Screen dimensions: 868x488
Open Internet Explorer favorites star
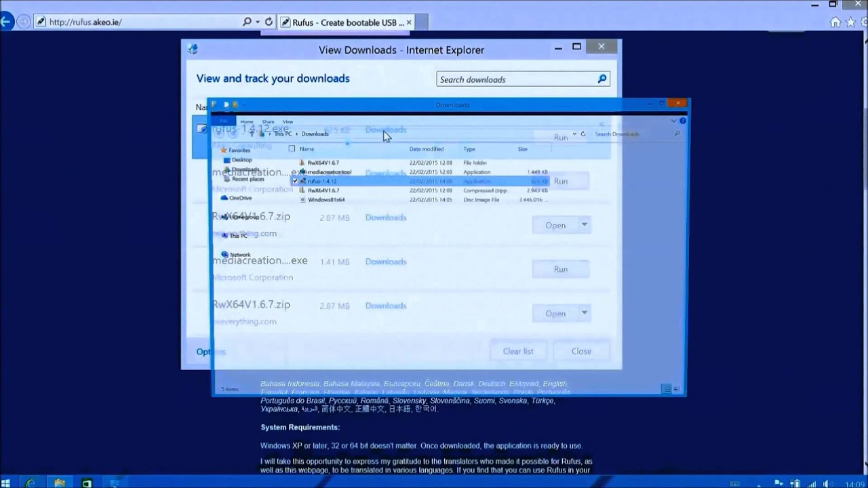851,22
